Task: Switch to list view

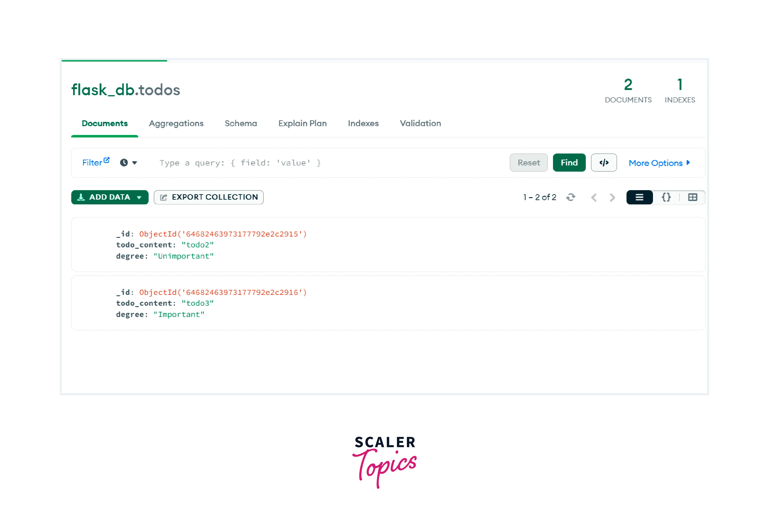Action: [x=639, y=197]
